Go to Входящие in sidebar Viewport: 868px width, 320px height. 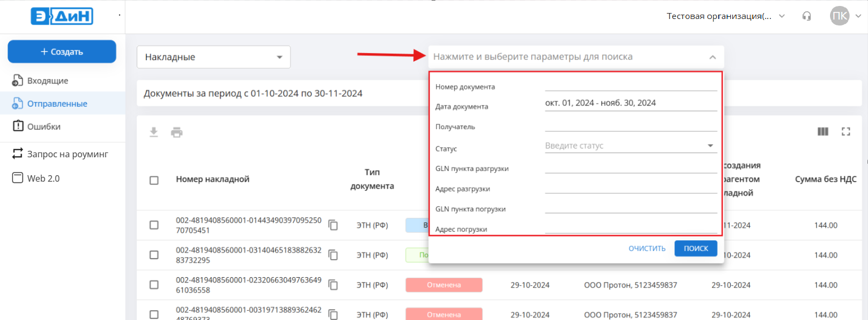tap(48, 81)
